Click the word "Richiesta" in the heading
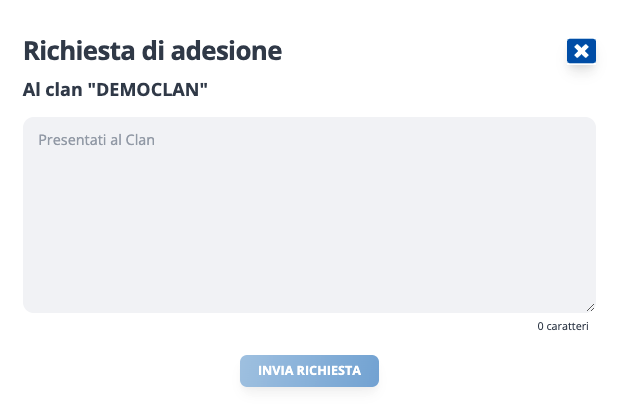 tap(80, 50)
